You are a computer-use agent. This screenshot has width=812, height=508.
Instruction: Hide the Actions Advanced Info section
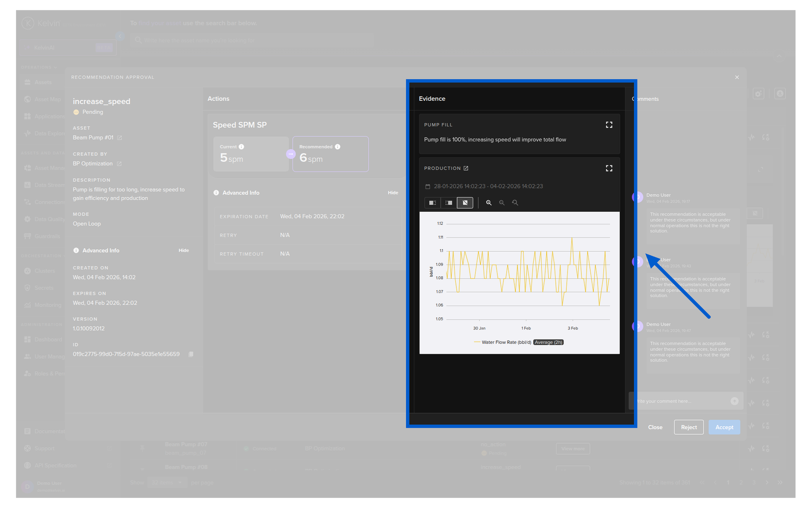click(392, 193)
